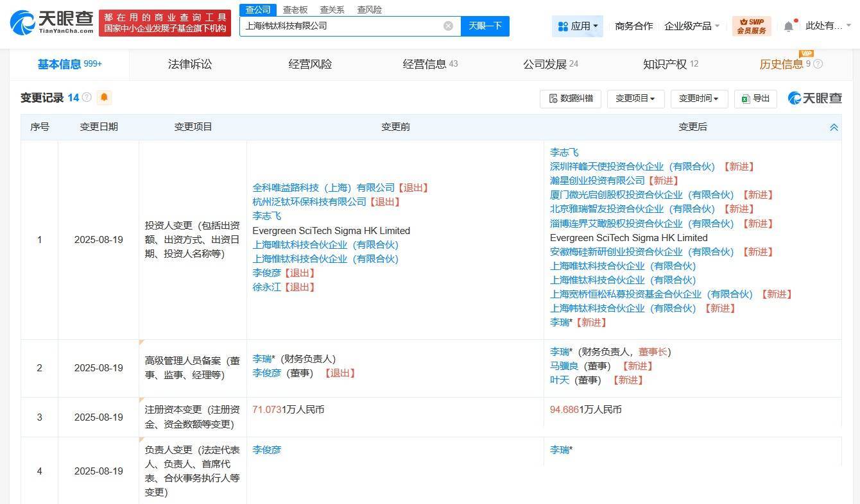Screen dimensions: 860x504
Task: Export records with the 导出 button
Action: (755, 98)
